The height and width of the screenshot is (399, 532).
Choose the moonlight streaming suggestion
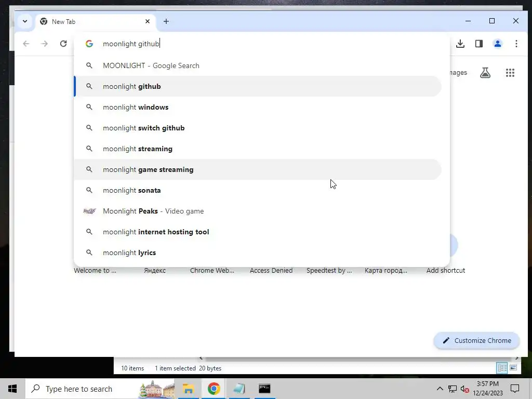pos(258,149)
